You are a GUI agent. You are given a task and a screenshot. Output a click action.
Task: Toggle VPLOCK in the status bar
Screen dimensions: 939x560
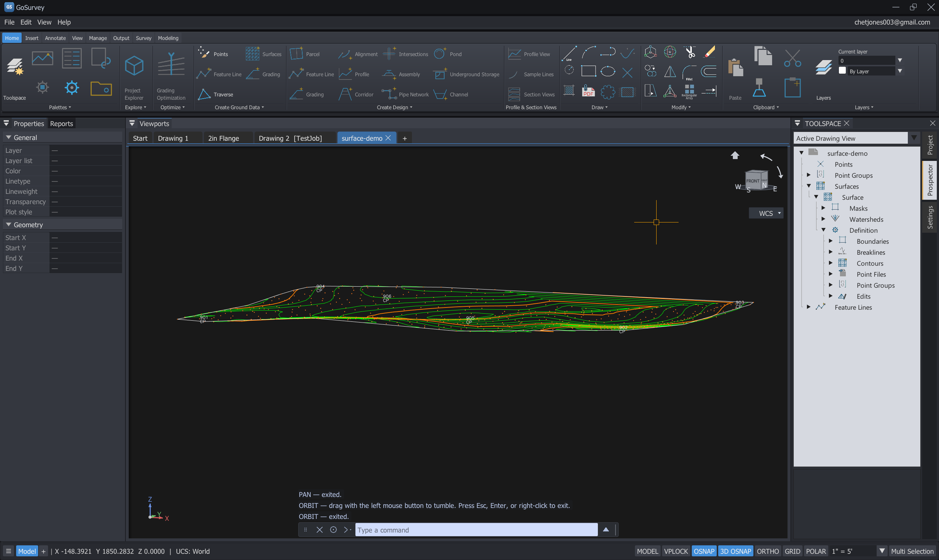[676, 551]
